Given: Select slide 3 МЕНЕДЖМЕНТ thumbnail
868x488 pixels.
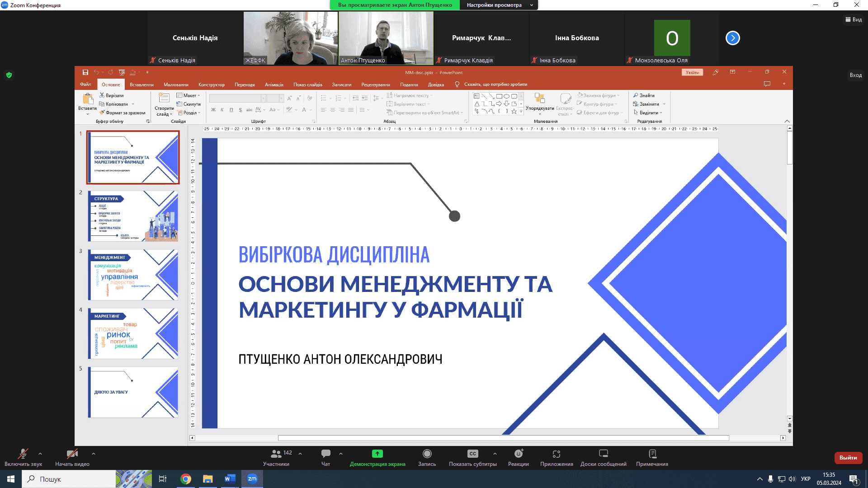Looking at the screenshot, I should pyautogui.click(x=133, y=275).
